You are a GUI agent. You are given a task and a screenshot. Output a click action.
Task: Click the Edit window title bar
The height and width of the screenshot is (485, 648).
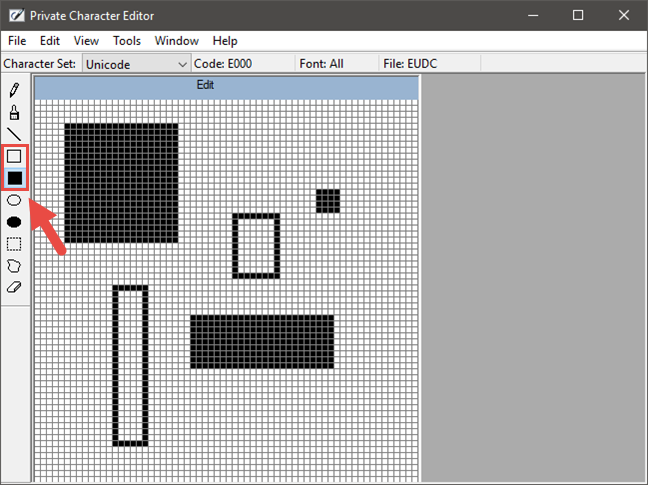(x=226, y=88)
